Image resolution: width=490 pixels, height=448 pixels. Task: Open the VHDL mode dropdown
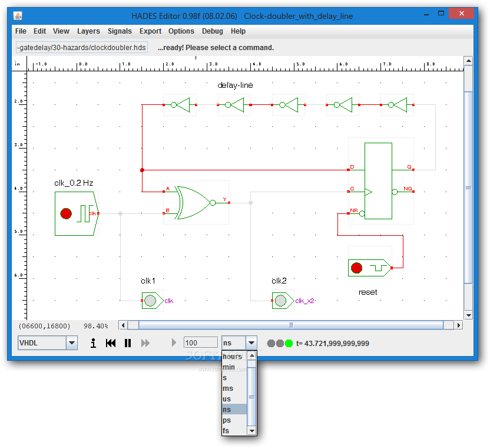tap(72, 343)
